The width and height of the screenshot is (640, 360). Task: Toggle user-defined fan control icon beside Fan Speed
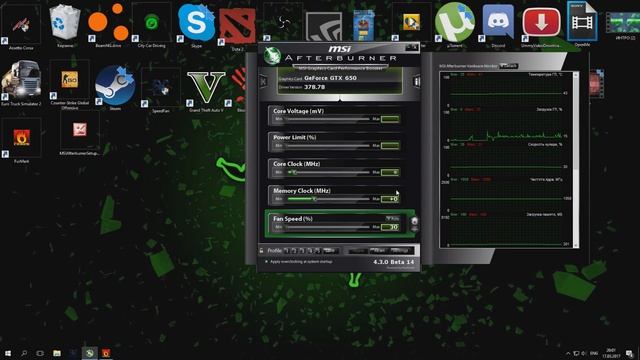pyautogui.click(x=414, y=221)
